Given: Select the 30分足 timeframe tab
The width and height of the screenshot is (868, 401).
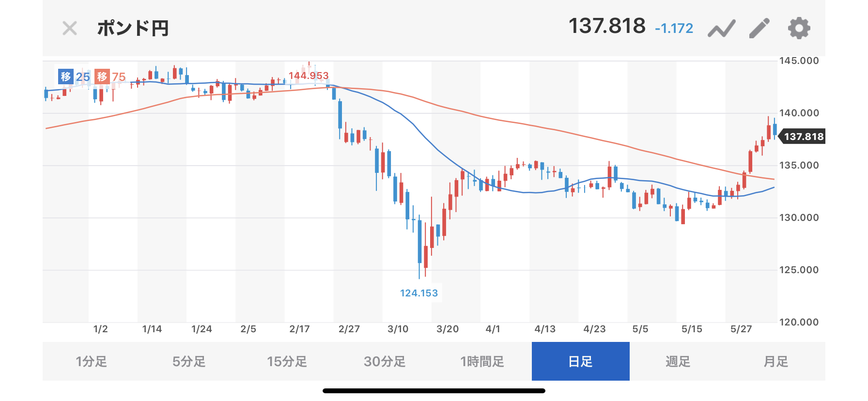Looking at the screenshot, I should [x=385, y=361].
